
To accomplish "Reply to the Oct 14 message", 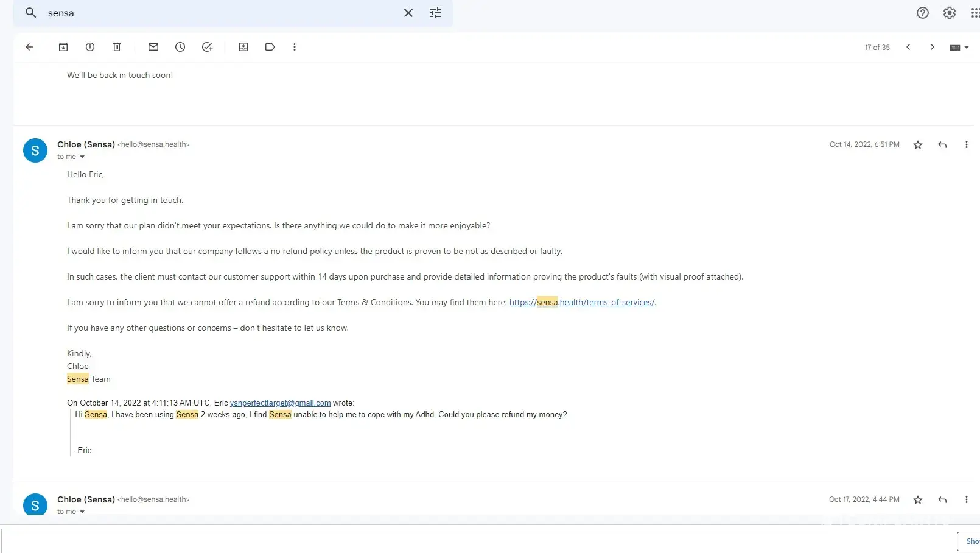I will (942, 145).
